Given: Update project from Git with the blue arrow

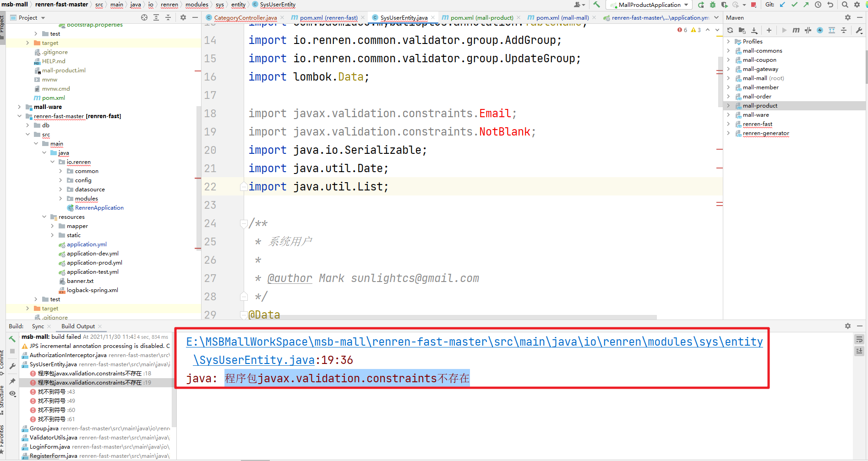Looking at the screenshot, I should pyautogui.click(x=783, y=5).
